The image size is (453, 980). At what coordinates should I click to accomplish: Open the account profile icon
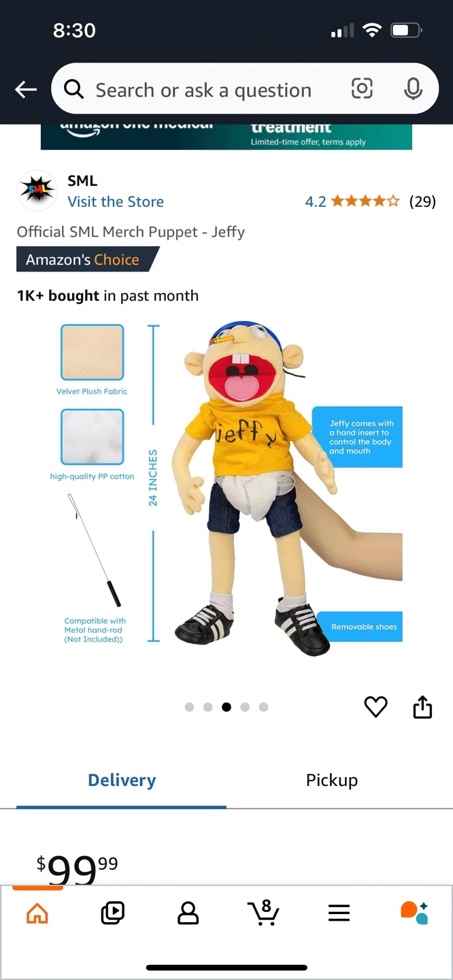[188, 913]
